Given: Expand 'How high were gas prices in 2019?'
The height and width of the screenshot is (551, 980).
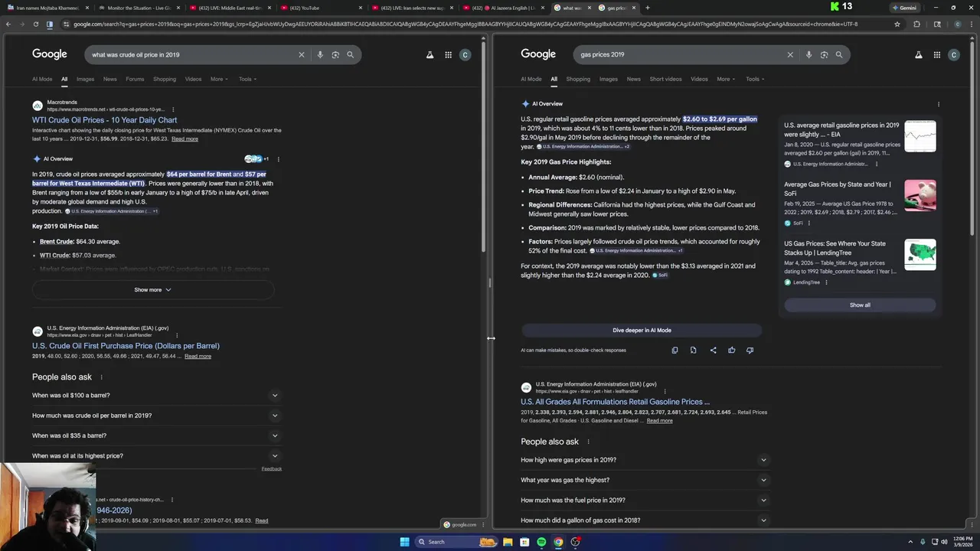Looking at the screenshot, I should coord(645,460).
